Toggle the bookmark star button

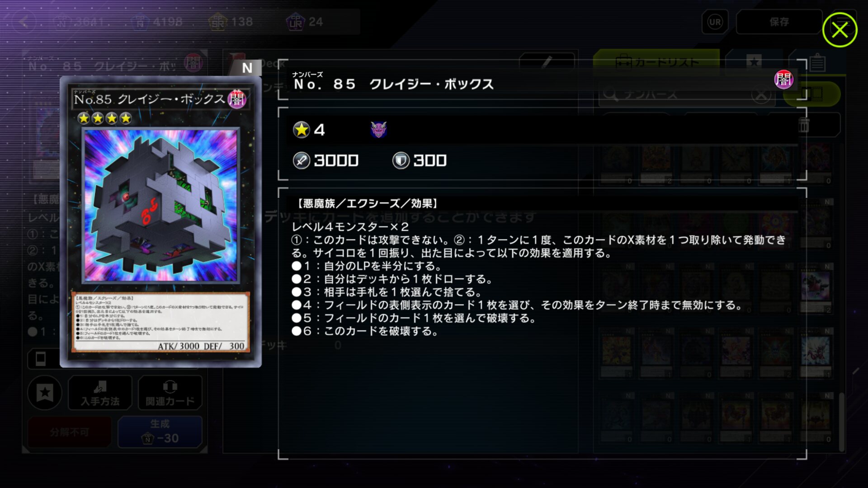point(45,393)
